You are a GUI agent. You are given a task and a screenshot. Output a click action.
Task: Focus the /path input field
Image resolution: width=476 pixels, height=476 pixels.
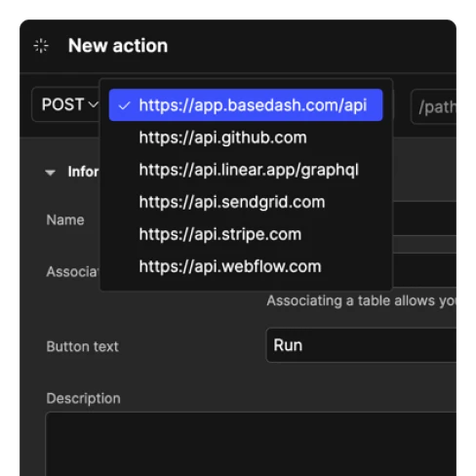tap(434, 107)
